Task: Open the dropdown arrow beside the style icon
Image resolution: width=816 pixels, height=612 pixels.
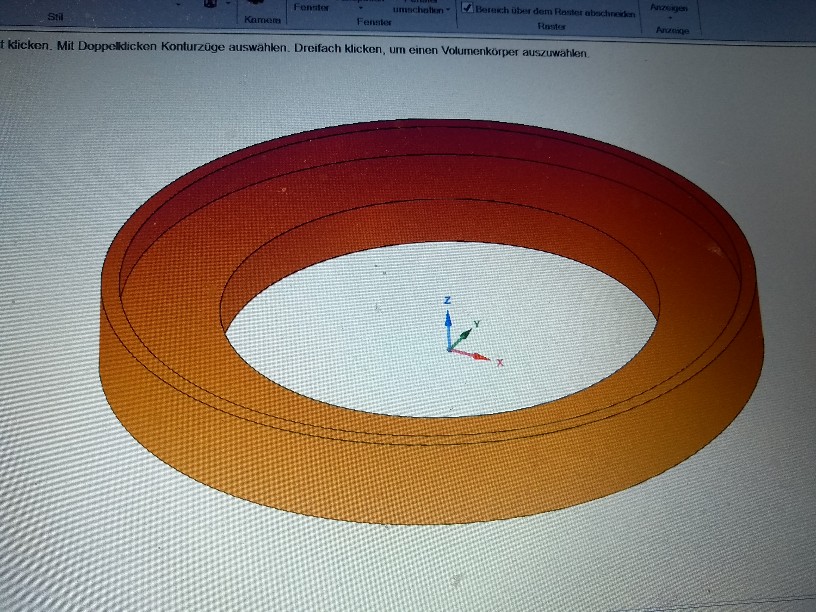Action: 227,5
